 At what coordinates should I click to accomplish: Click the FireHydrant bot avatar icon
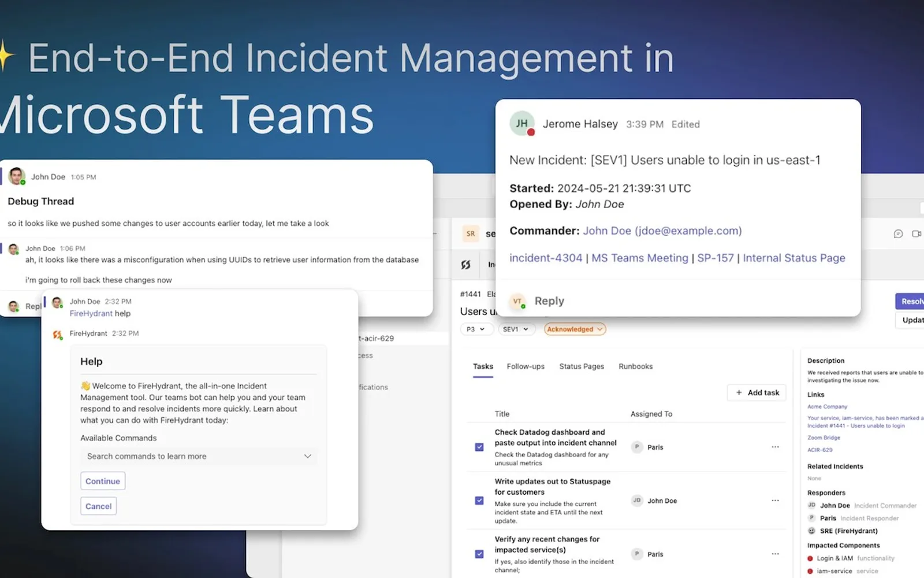tap(57, 334)
